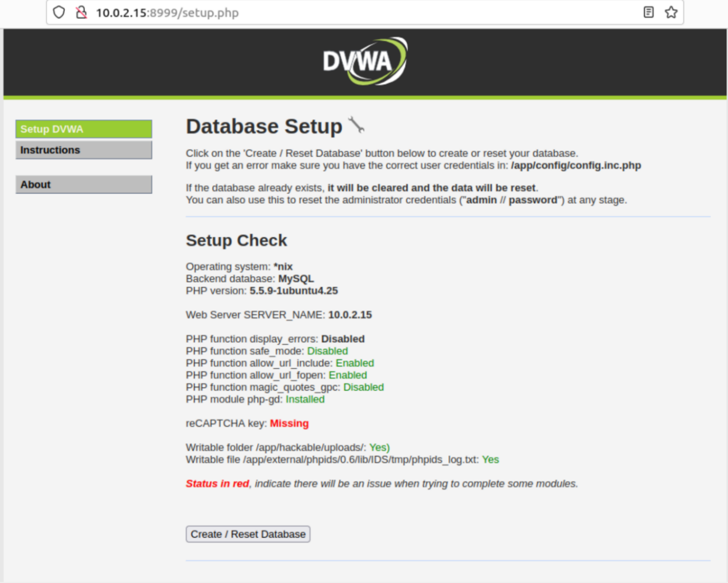The height and width of the screenshot is (583, 728).
Task: Open the Instructions sidebar entry
Action: coord(84,150)
